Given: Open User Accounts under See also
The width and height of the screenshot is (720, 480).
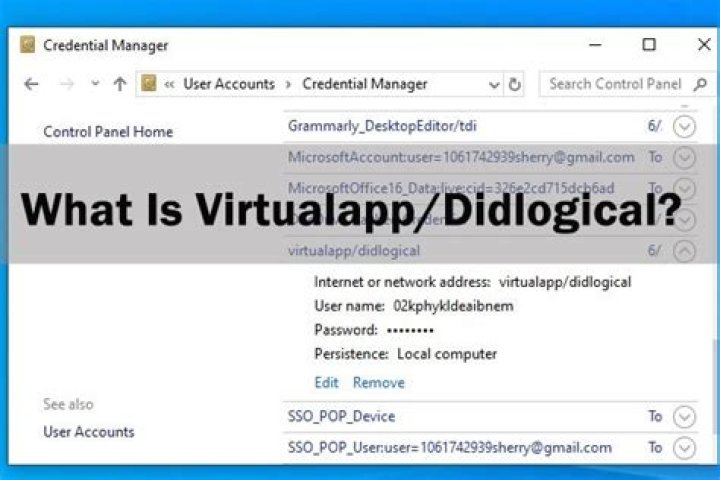Looking at the screenshot, I should 89,432.
